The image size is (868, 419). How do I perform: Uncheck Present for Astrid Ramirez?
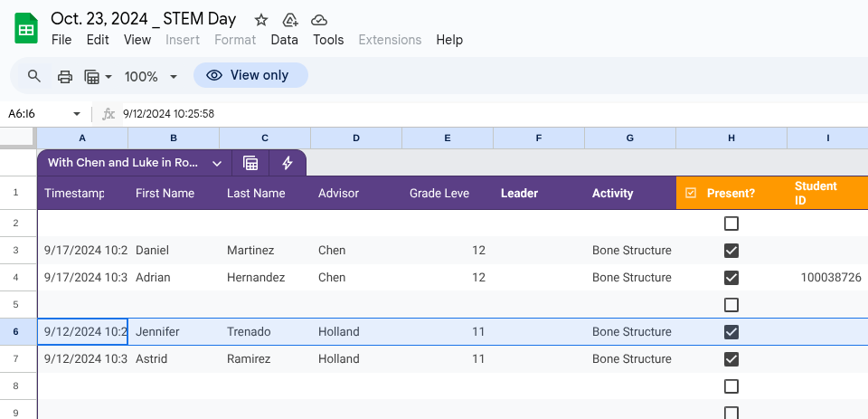[x=731, y=359]
